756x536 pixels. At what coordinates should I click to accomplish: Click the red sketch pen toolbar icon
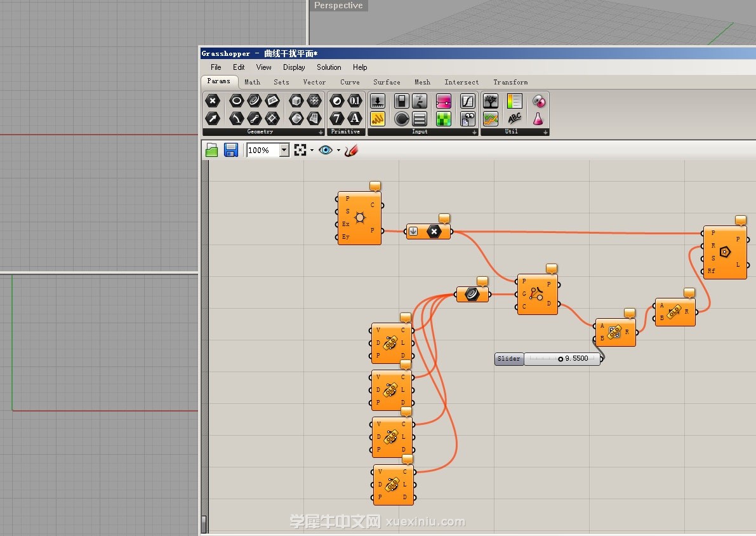tap(351, 151)
